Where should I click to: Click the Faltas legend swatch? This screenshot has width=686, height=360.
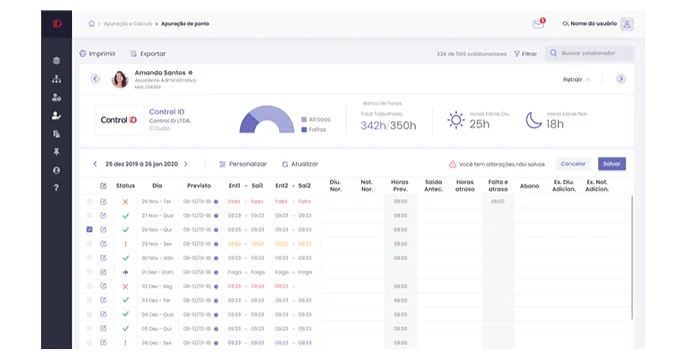pyautogui.click(x=304, y=129)
